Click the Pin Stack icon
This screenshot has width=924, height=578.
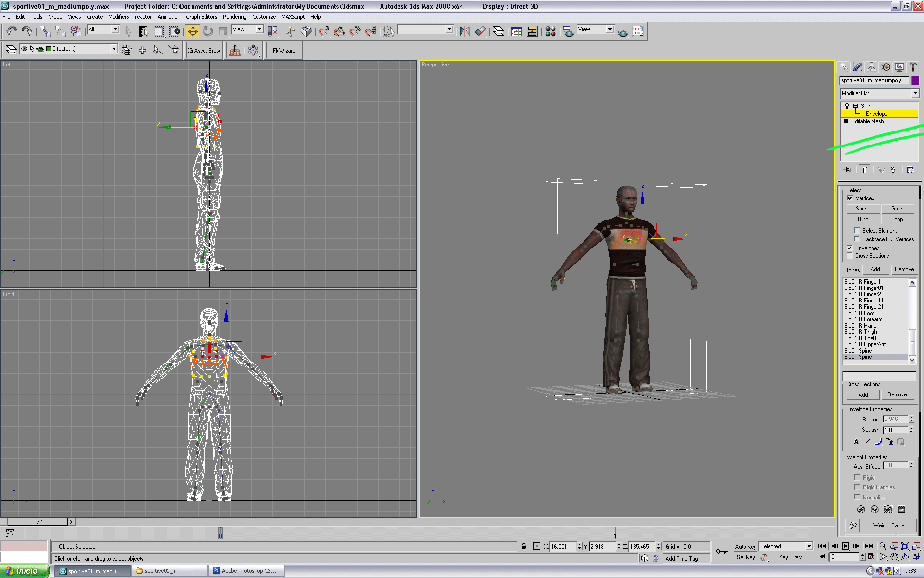[x=847, y=170]
